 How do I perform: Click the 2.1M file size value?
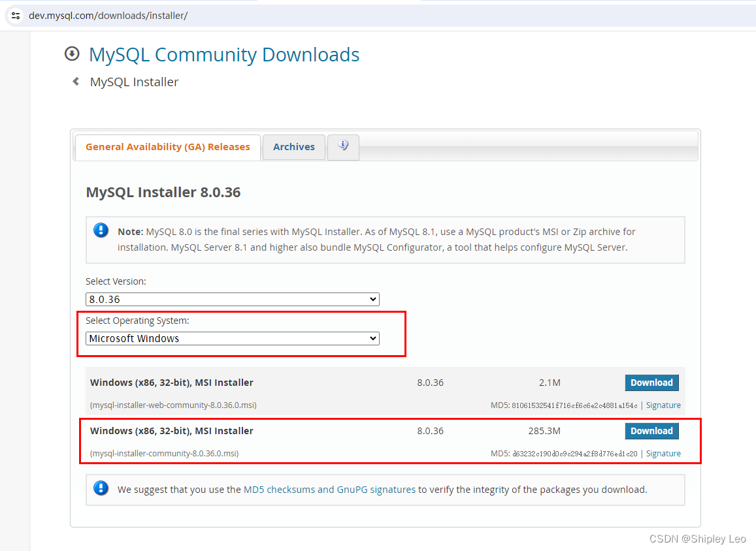pyautogui.click(x=550, y=383)
